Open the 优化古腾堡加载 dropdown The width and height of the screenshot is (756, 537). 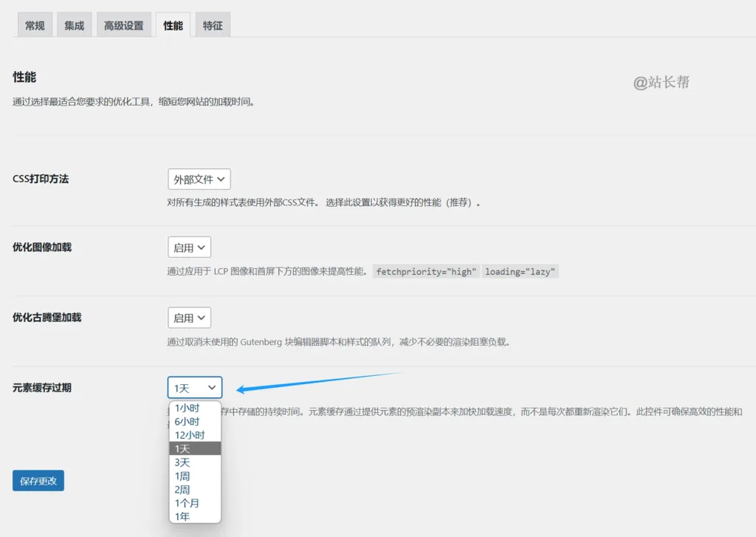pos(189,317)
